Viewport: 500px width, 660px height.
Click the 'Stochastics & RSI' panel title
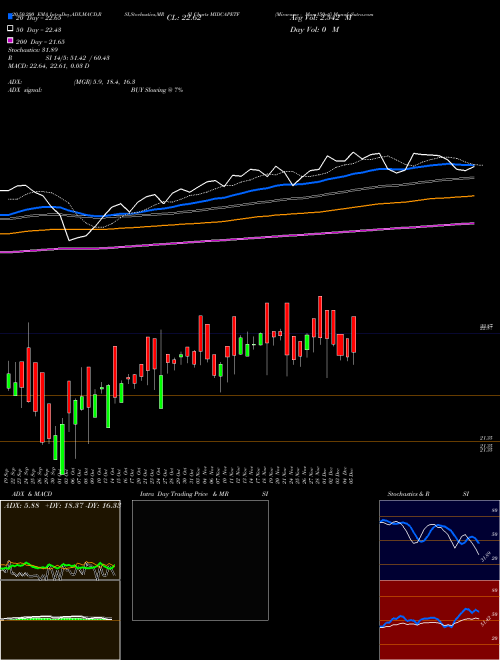tap(428, 494)
